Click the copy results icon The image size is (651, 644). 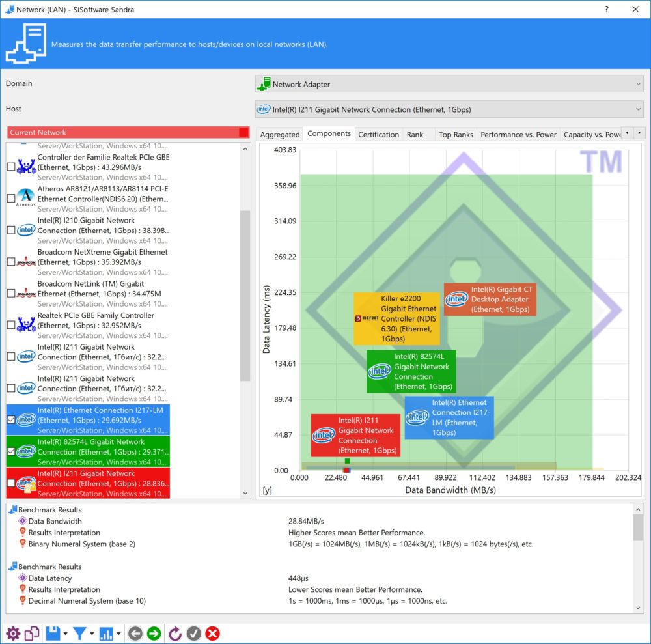click(32, 634)
